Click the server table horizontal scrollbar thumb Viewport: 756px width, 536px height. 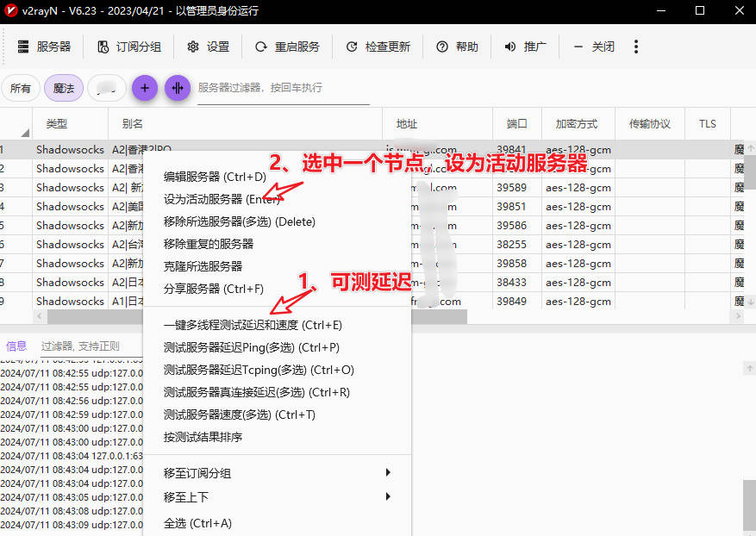(257, 316)
